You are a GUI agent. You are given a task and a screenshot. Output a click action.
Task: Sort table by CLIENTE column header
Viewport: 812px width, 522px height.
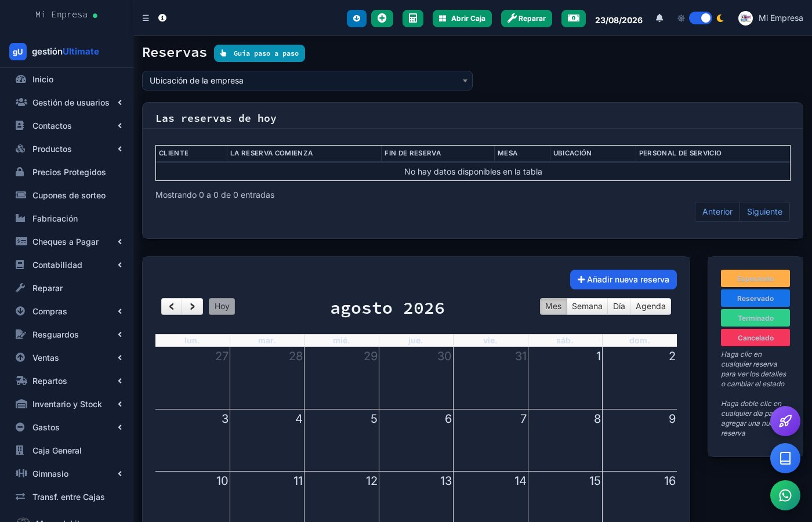point(191,153)
